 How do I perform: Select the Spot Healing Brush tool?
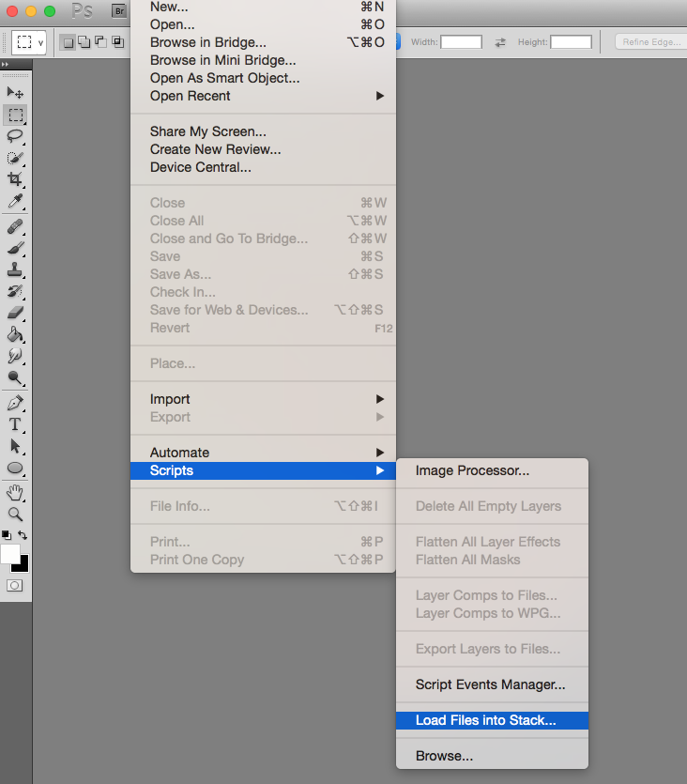[x=15, y=226]
